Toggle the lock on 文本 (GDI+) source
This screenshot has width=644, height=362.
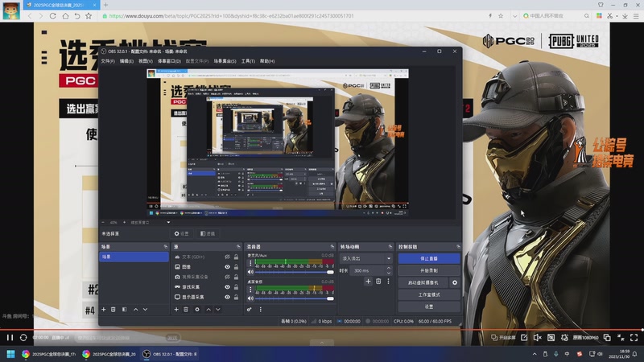pos(236,257)
